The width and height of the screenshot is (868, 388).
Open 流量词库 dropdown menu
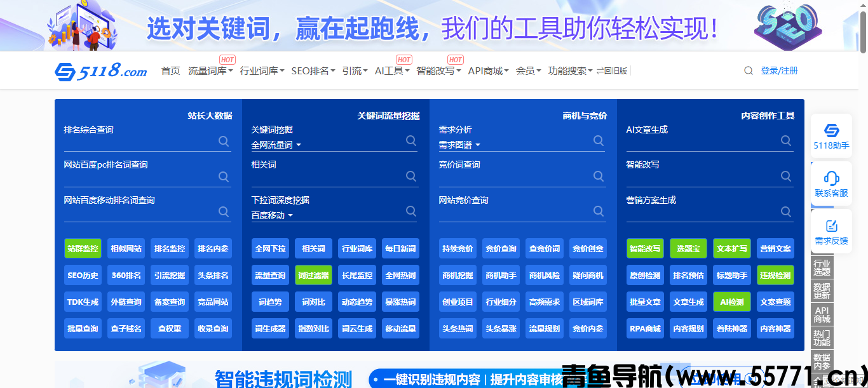coord(210,70)
